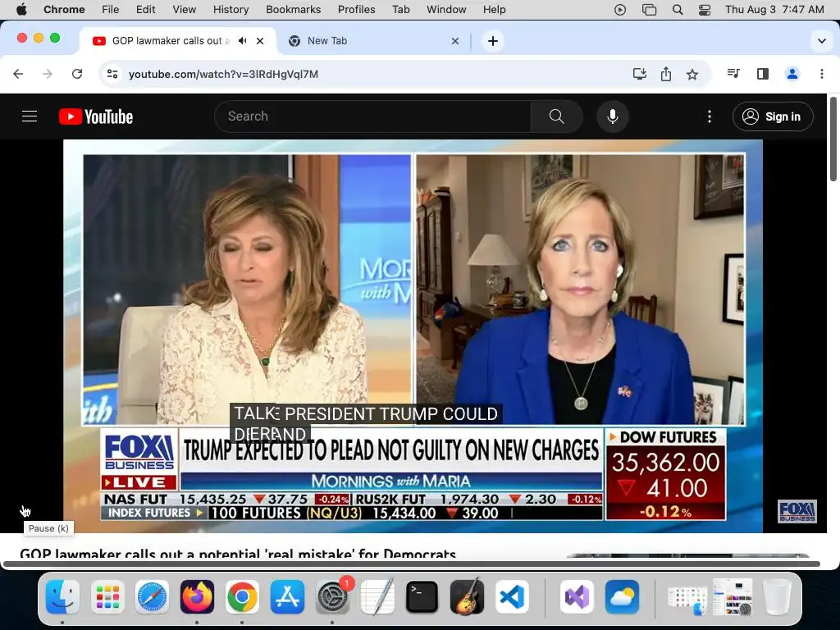
Task: Open Stage Manager menu bar icon
Action: pyautogui.click(x=649, y=9)
